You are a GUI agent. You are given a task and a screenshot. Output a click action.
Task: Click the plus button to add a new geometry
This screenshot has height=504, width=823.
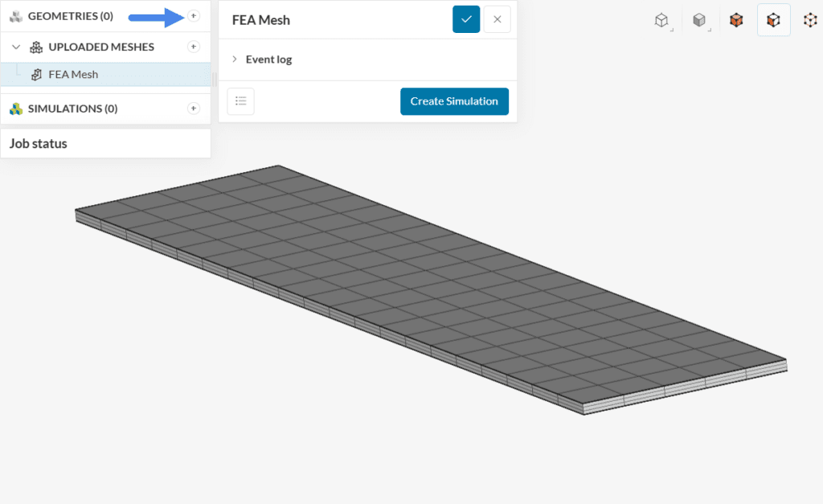point(193,15)
